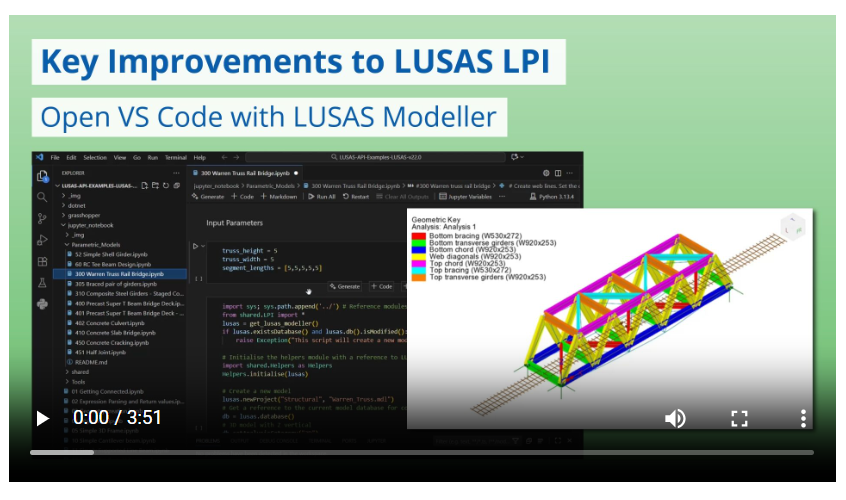Click Restart in the notebook toolbar
The width and height of the screenshot is (846, 500).
(x=356, y=197)
